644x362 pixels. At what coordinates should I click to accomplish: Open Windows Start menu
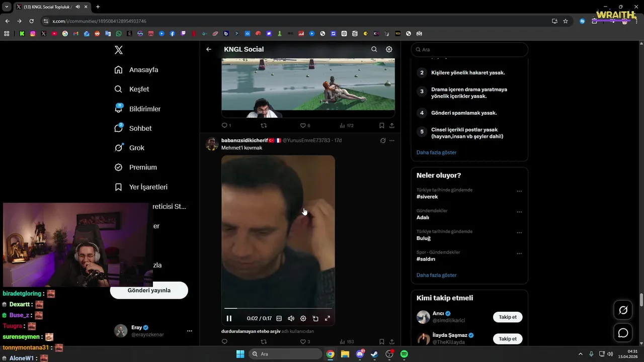click(x=240, y=354)
